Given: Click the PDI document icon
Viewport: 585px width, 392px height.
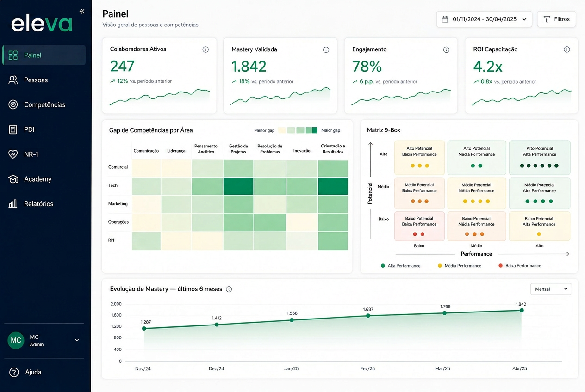Looking at the screenshot, I should tap(13, 129).
